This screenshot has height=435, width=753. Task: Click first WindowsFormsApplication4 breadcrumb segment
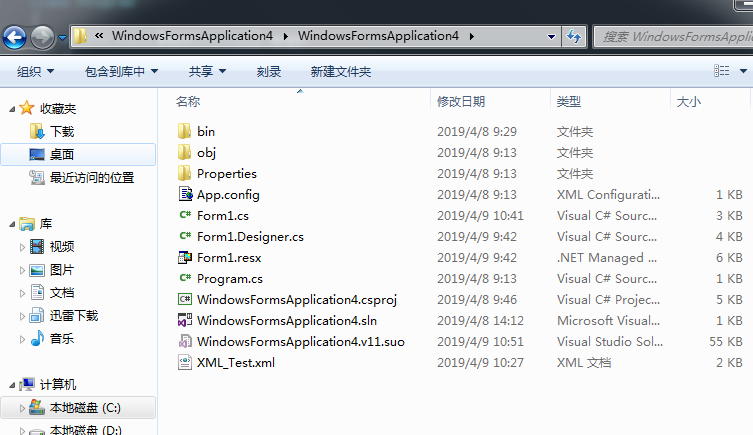pos(192,36)
